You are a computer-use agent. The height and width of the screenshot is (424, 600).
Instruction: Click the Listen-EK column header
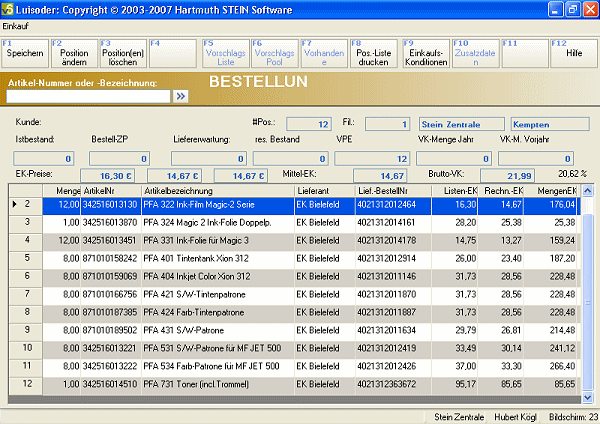tap(459, 189)
